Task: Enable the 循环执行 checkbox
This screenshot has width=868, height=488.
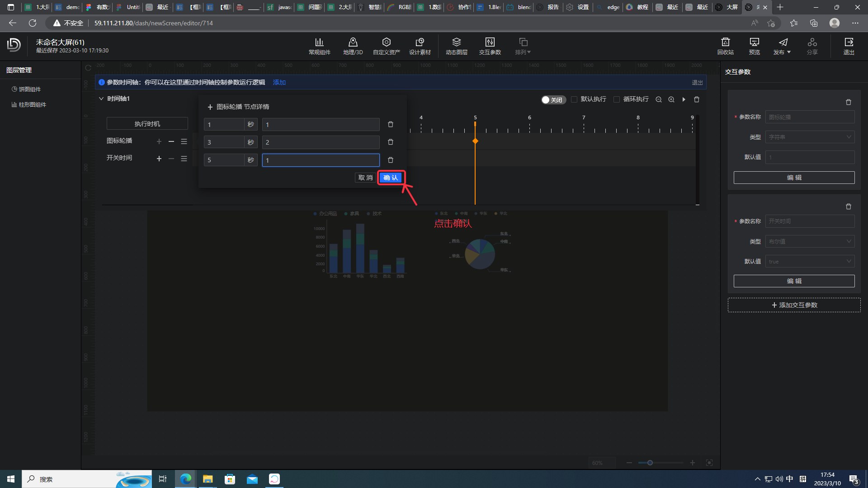Action: pos(617,99)
